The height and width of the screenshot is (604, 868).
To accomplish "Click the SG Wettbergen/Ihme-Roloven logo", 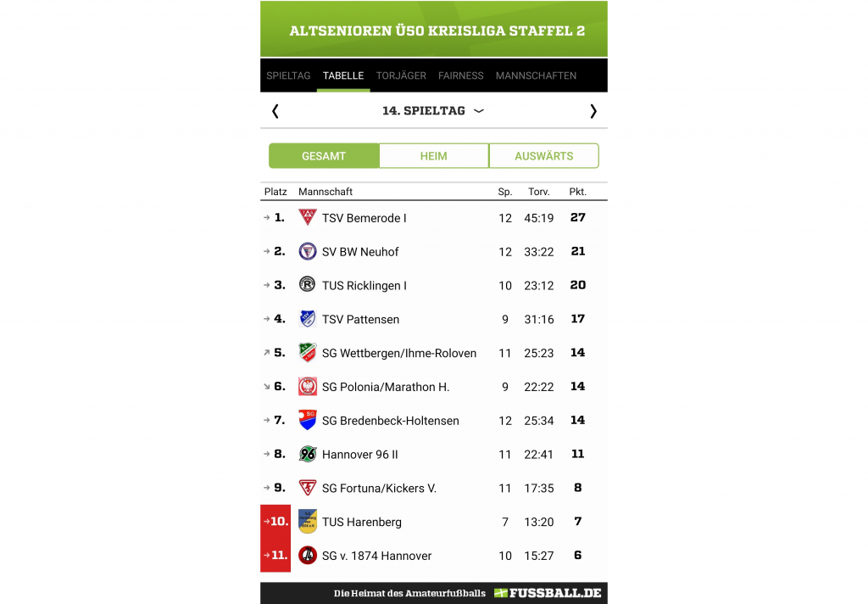I will (x=307, y=353).
